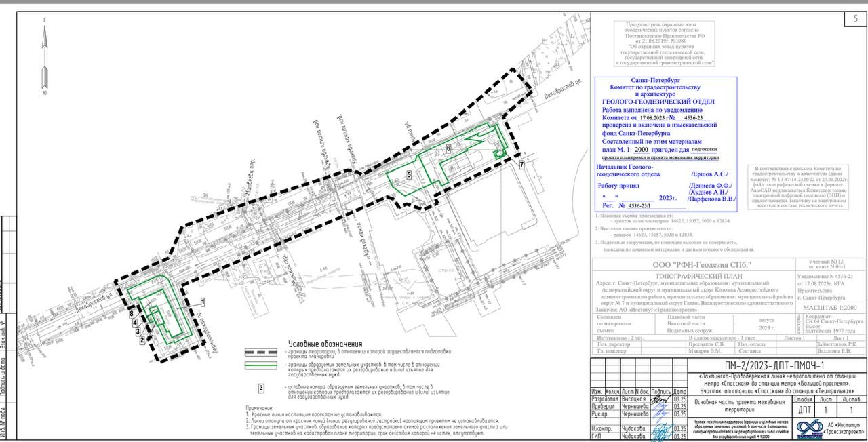Click the 'ООО "РФН-Геодезия СПб."' company title
Image resolution: width=868 pixels, height=442 pixels.
702,264
